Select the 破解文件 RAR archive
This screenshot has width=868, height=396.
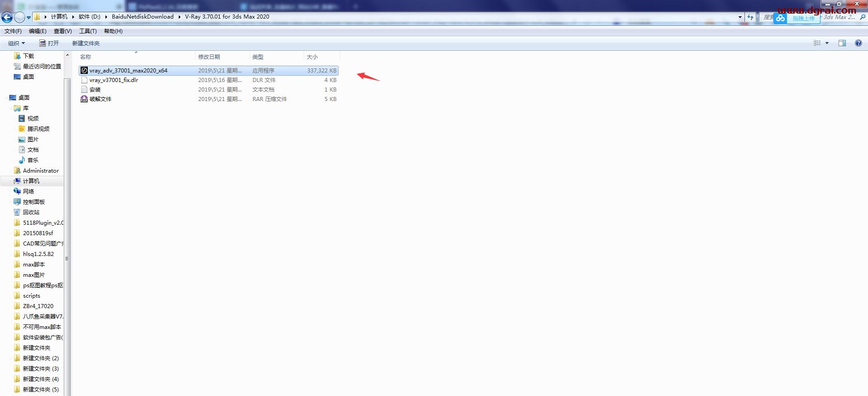point(100,99)
